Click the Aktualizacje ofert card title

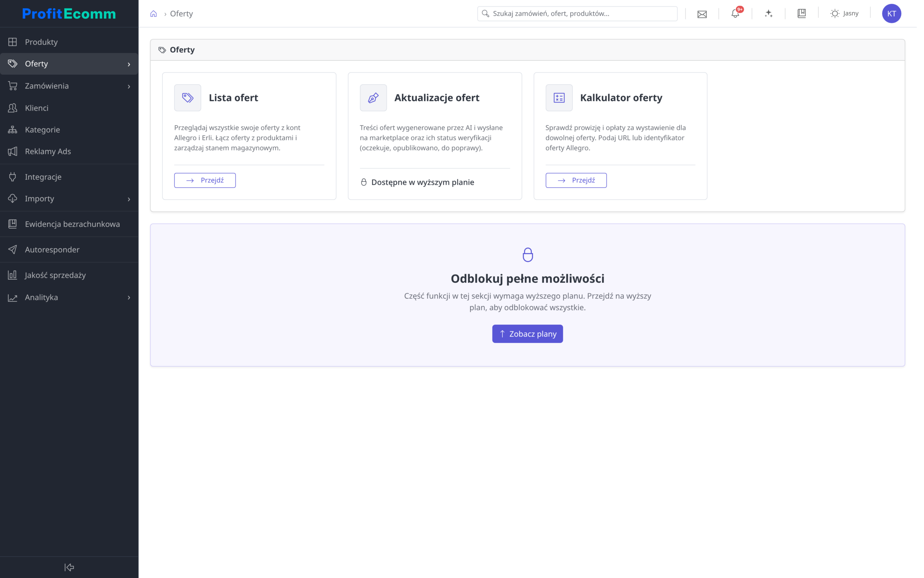pos(437,98)
